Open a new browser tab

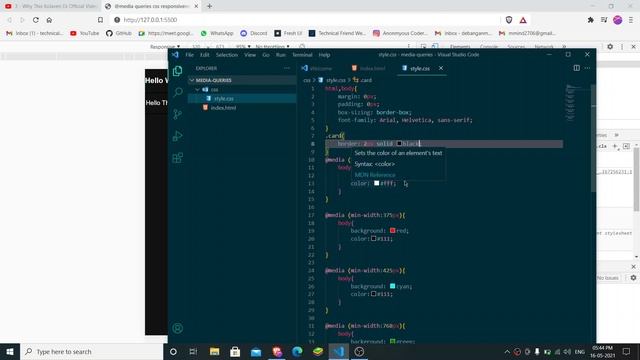[x=209, y=6]
